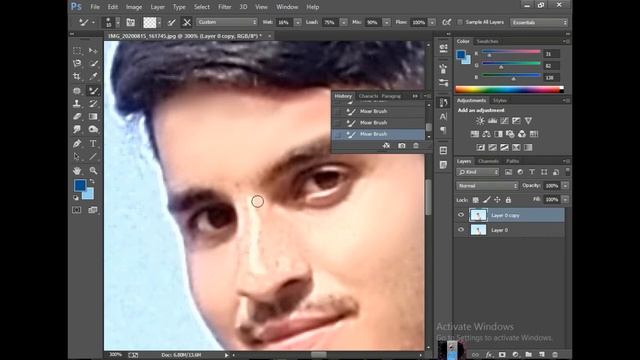Toggle Quick Mask mode
Image resolution: width=640 pixels, height=360 pixels.
click(77, 210)
